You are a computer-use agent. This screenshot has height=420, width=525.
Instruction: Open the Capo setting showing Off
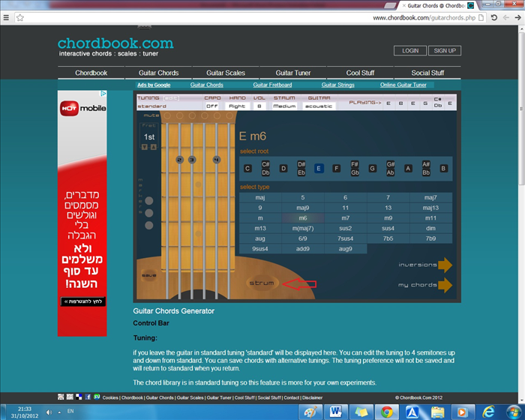[x=212, y=106]
